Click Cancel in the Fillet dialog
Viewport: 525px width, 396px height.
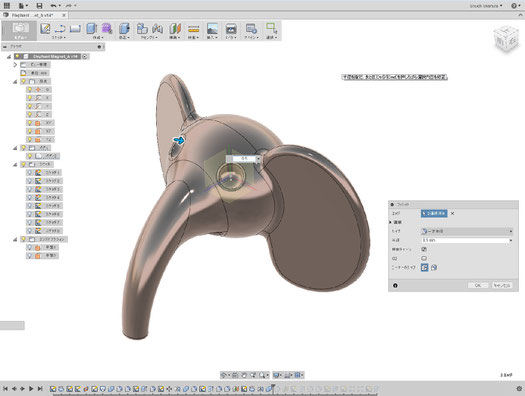tap(502, 285)
